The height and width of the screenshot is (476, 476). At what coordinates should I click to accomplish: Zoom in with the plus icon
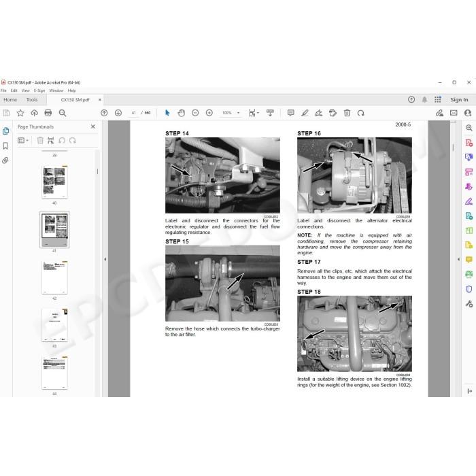click(209, 113)
